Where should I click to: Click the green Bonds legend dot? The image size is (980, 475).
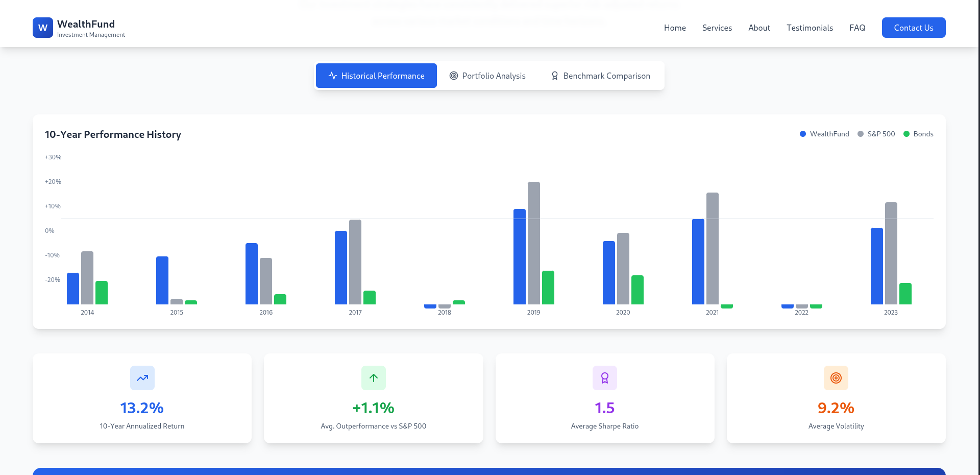tap(906, 134)
